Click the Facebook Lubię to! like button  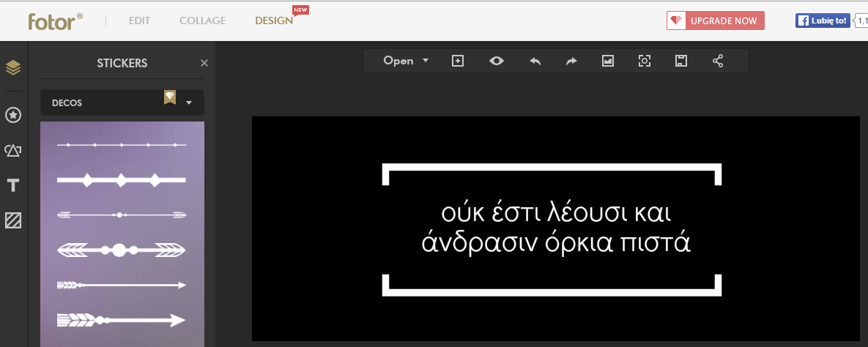click(x=823, y=20)
